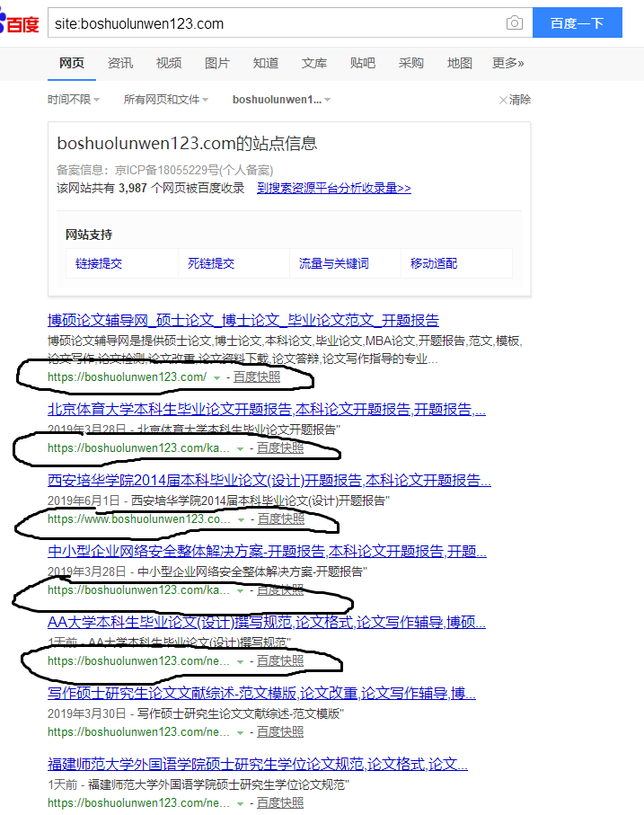Viewport: 644px width, 815px height.
Task: Open the boshuolunwen1... site filter dropdown
Action: pos(281,99)
